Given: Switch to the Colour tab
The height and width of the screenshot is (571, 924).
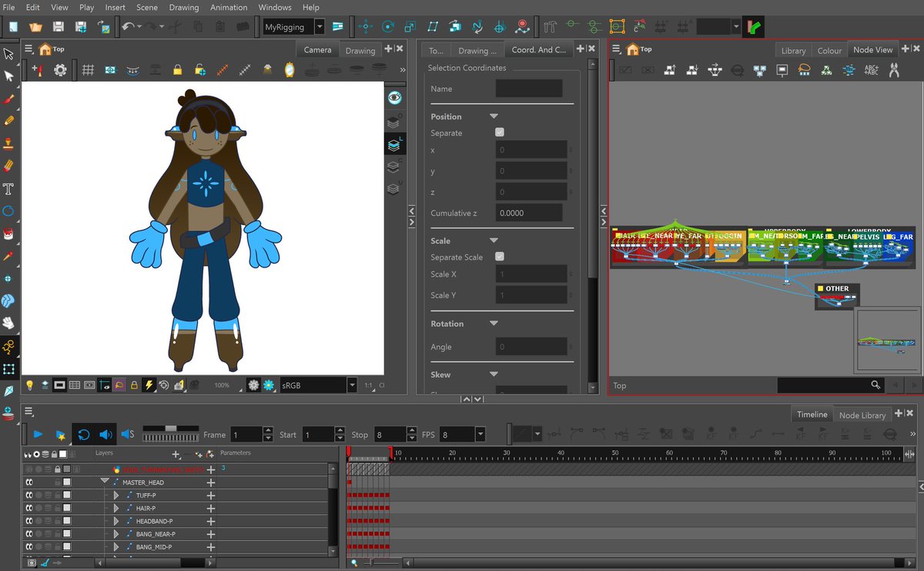Looking at the screenshot, I should (829, 50).
